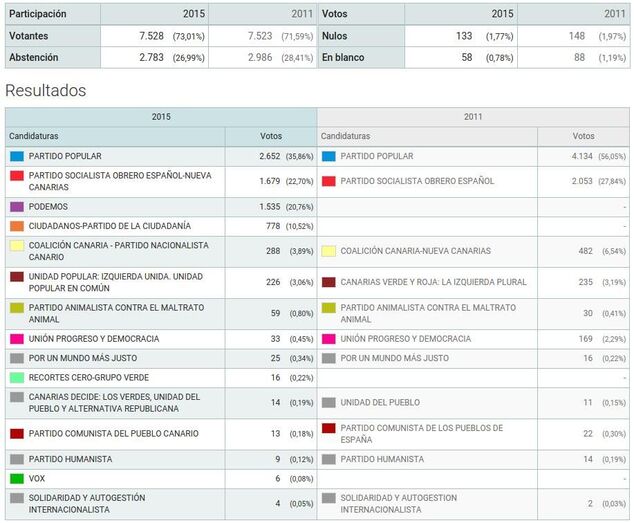The image size is (634, 523).
Task: Click the UNIDAD DEL PUEBLO name in 2011
Action: 380,402
